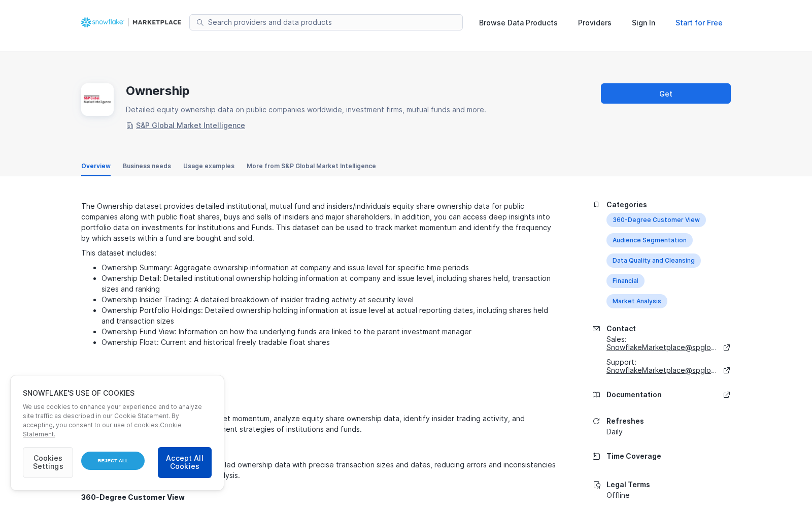Select the Audience Segmentation category tag
This screenshot has width=812, height=508.
point(650,240)
